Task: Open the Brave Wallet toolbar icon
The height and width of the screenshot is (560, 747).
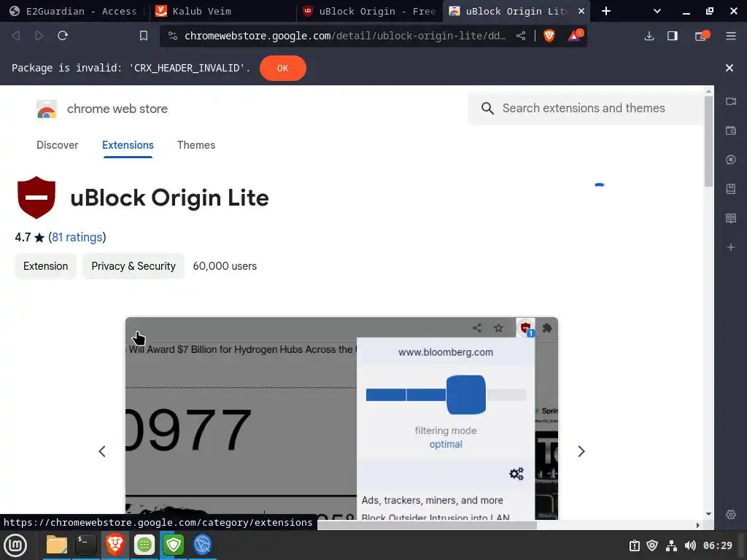Action: tap(702, 36)
